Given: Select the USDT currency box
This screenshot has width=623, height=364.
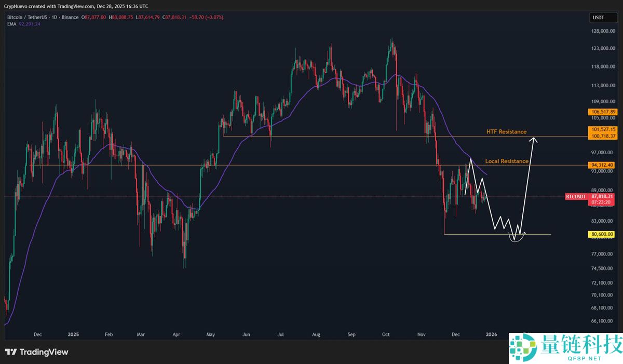Looking at the screenshot, I should coord(599,18).
